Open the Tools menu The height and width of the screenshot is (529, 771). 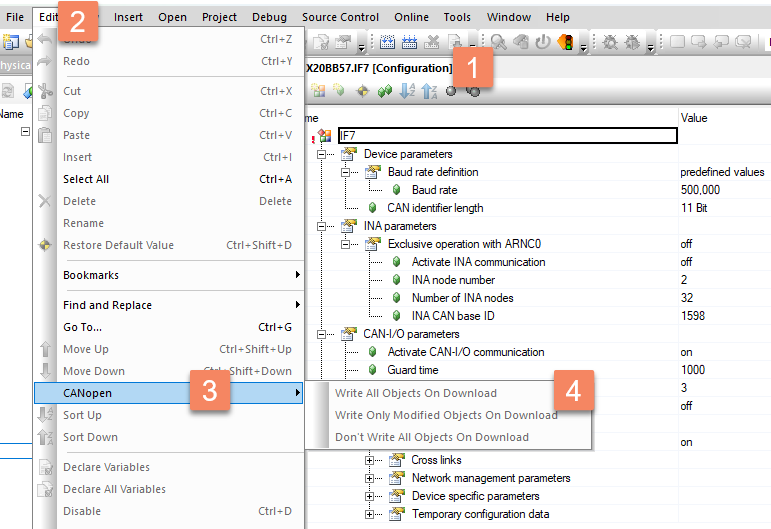coord(457,17)
